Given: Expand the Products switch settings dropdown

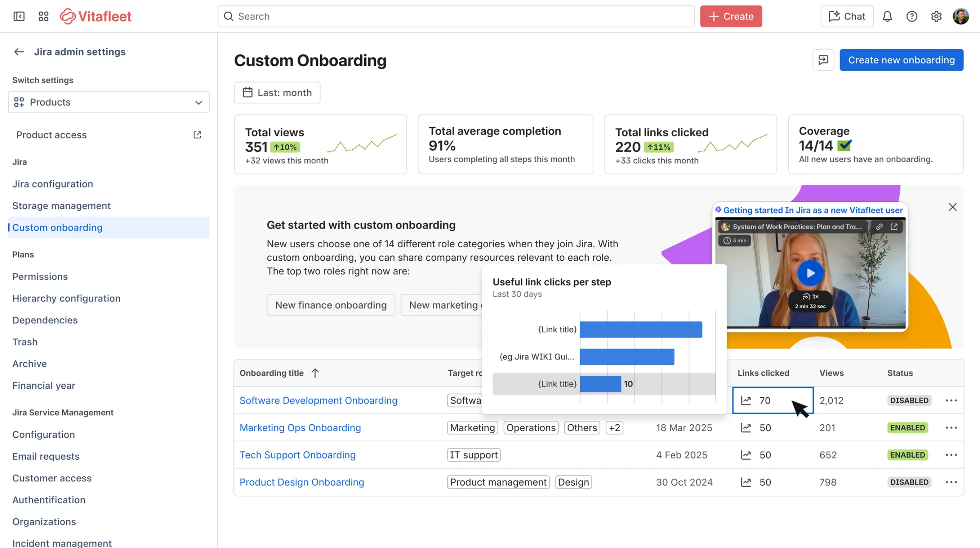Looking at the screenshot, I should [x=109, y=102].
